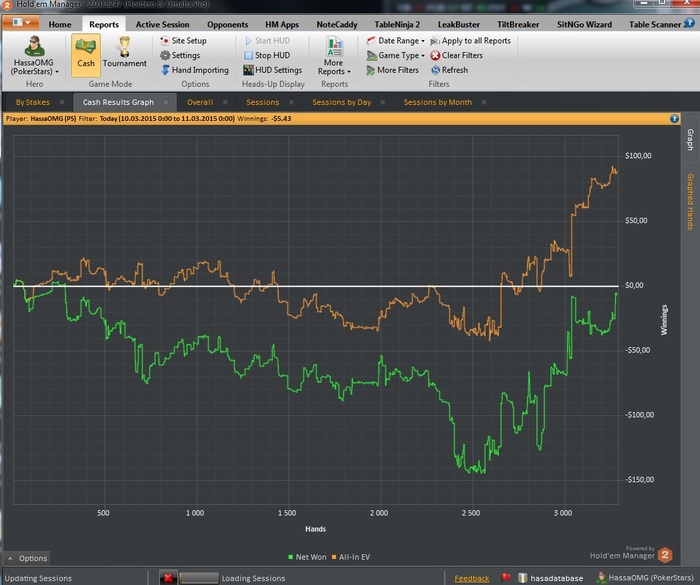Open the Opponents tab
This screenshot has width=700, height=585.
[x=227, y=25]
